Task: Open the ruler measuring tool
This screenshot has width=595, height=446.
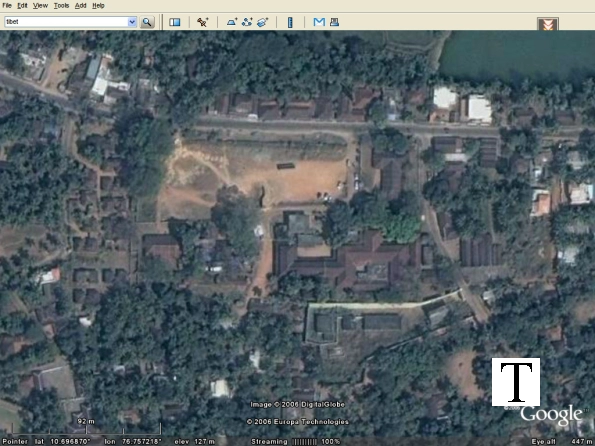Action: 290,22
